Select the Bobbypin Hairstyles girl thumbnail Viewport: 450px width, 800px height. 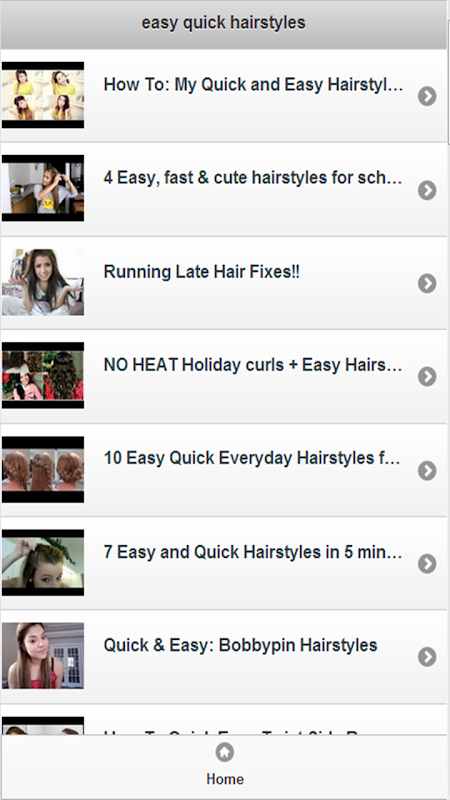tap(43, 656)
